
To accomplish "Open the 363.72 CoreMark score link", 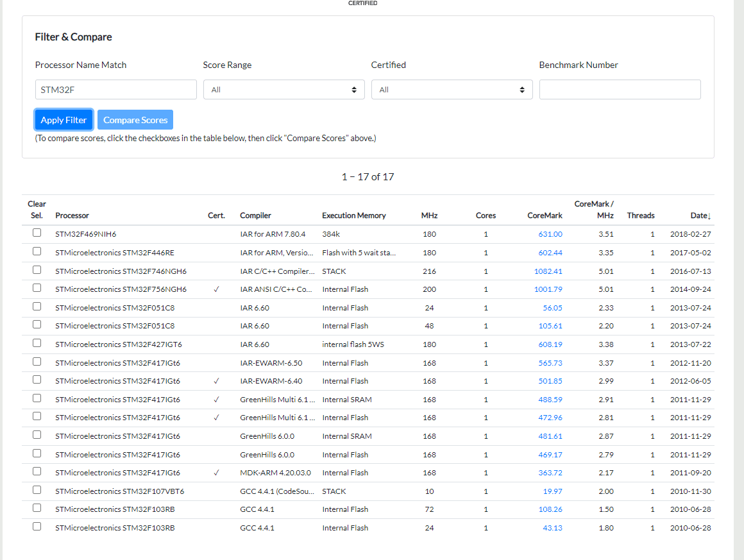I will pyautogui.click(x=550, y=472).
